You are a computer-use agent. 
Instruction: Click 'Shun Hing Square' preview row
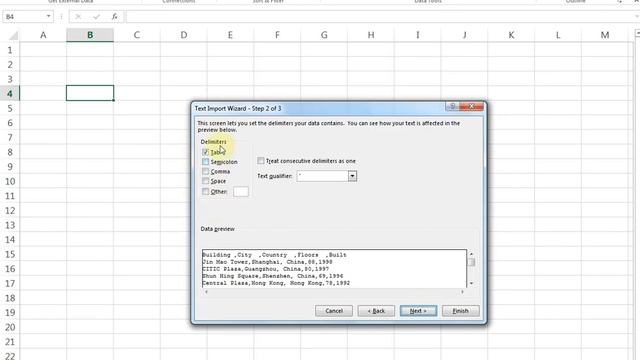(x=273, y=276)
